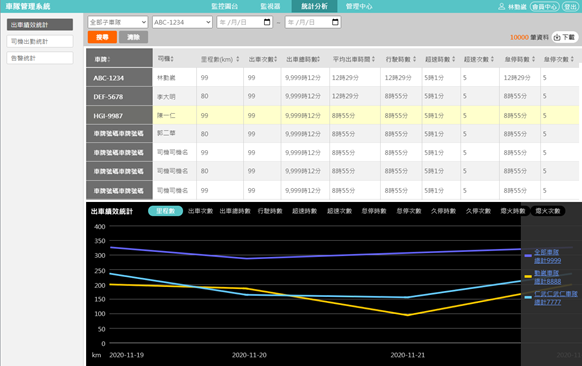
Task: Switch chart to 行駛時數 metric
Action: tap(270, 211)
